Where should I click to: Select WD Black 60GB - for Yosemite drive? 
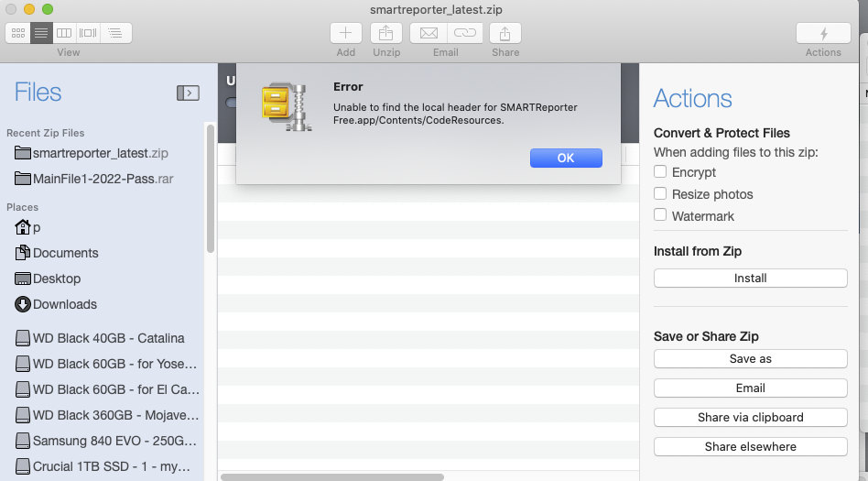coord(106,364)
